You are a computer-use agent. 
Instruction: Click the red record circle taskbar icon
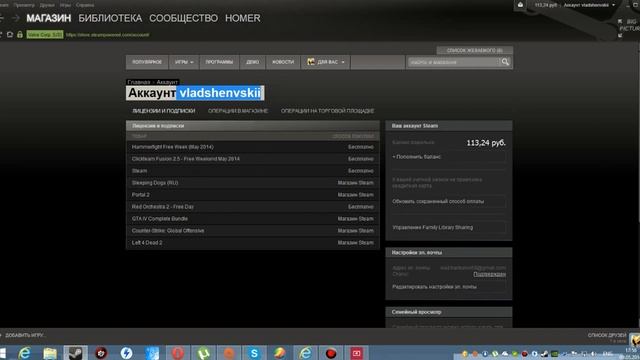(x=331, y=353)
